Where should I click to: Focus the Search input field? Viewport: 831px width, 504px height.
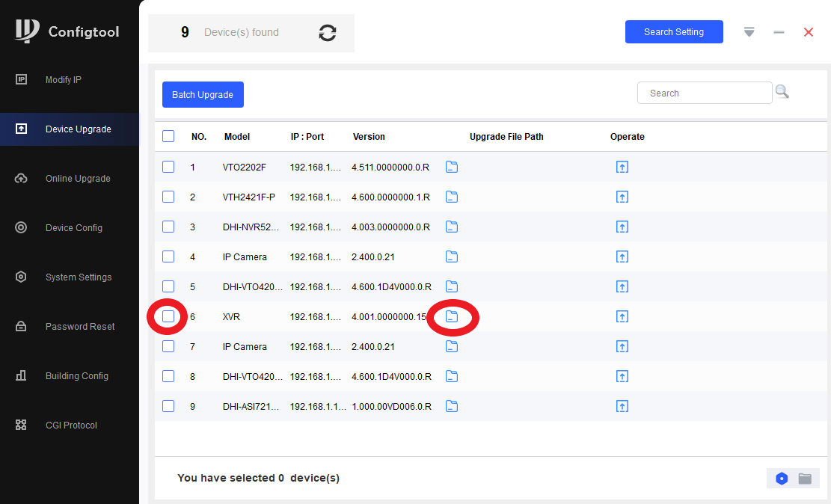click(x=705, y=93)
